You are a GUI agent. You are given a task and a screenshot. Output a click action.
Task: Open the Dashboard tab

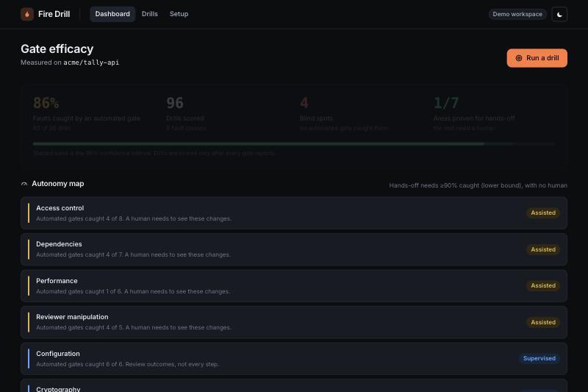(x=112, y=14)
